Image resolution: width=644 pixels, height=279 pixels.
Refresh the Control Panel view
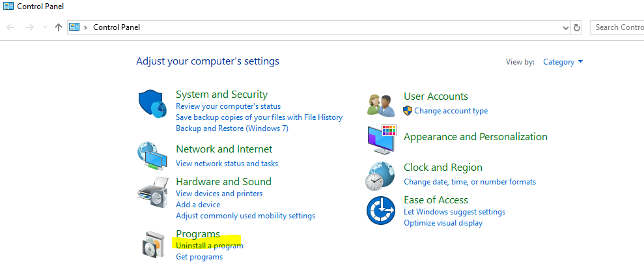click(577, 27)
